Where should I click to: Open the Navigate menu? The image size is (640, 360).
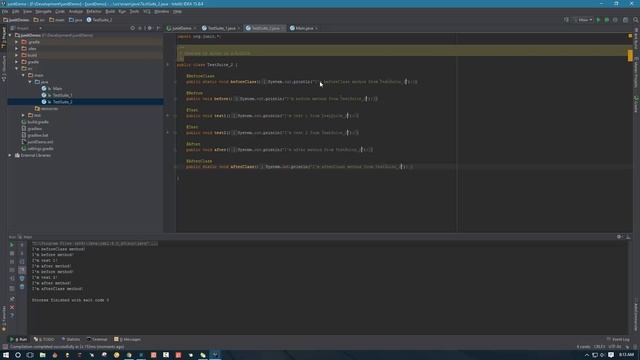(x=43, y=11)
